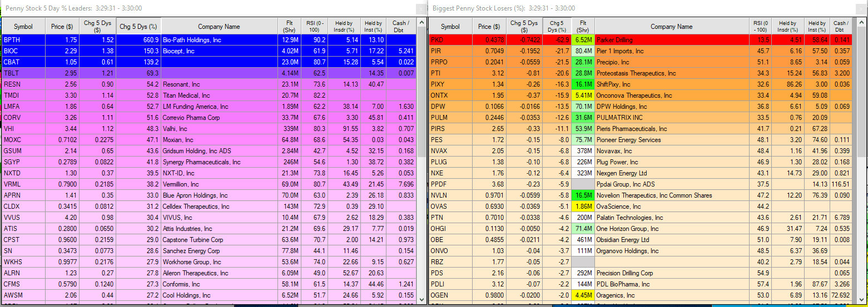Click Celldex Therapeutics, Inc company name

tap(196, 207)
